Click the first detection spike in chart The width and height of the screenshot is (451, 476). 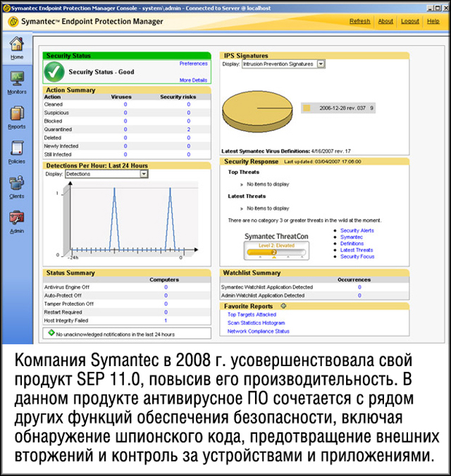(114, 219)
